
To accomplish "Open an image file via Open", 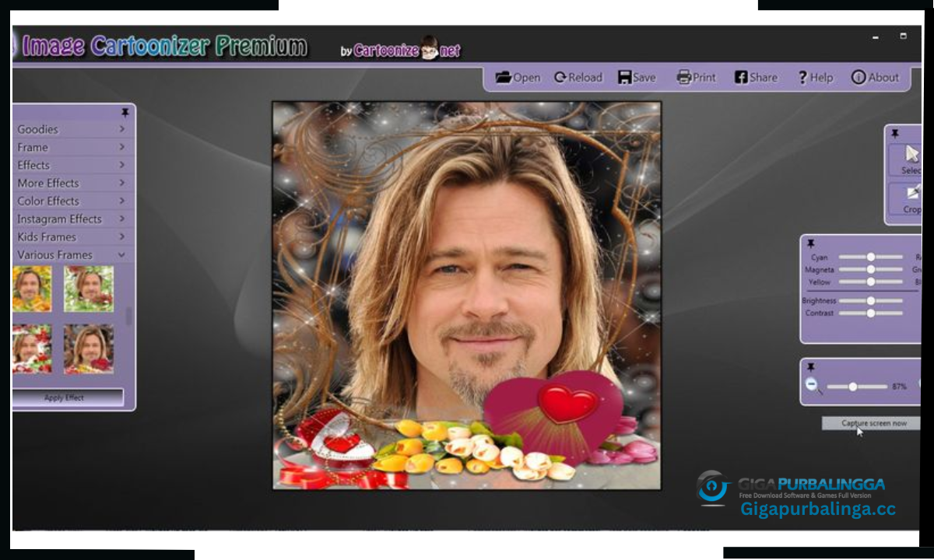I will (518, 77).
